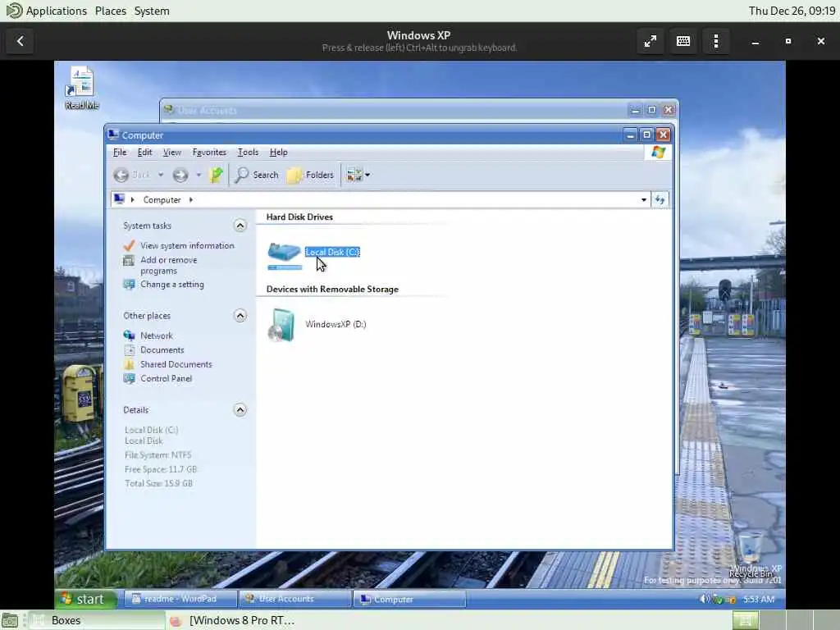
Task: Click Add or remove programs link
Action: tap(169, 265)
